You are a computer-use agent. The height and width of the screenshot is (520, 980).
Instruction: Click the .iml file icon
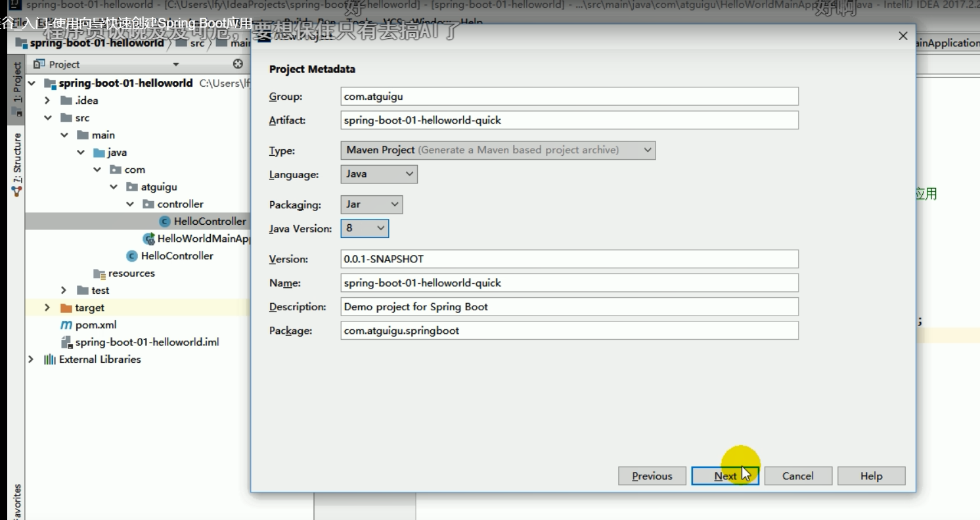point(66,342)
